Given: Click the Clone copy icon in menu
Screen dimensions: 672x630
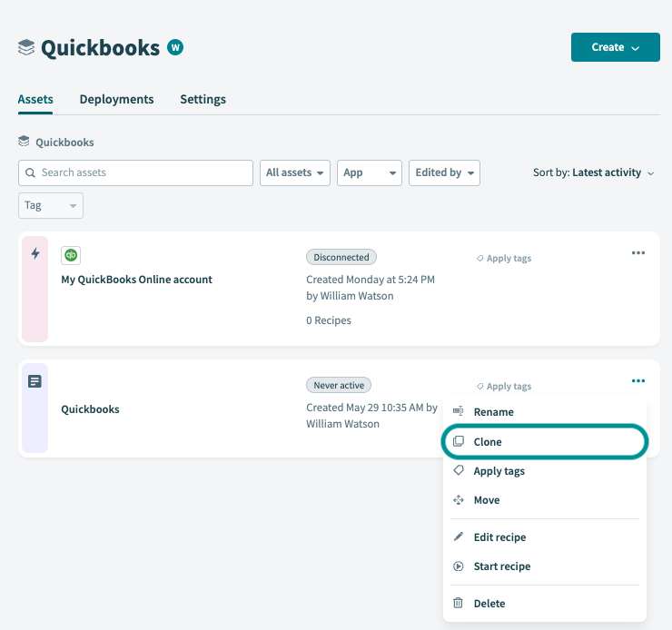Looking at the screenshot, I should pyautogui.click(x=459, y=441).
